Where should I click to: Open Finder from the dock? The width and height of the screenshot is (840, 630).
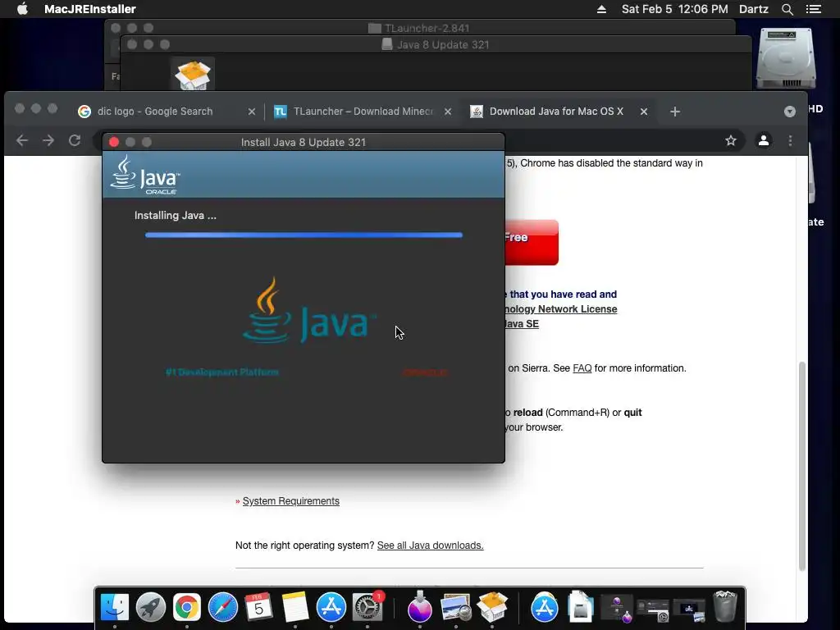(x=115, y=607)
